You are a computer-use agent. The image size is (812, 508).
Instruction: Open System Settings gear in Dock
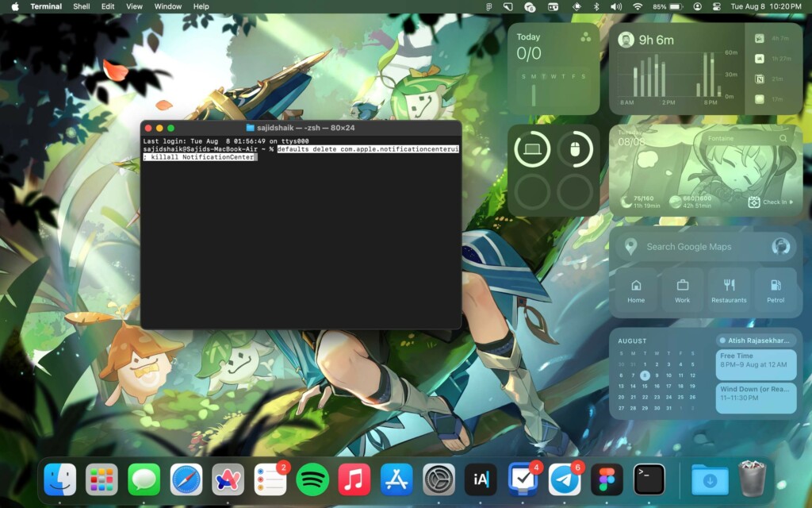pyautogui.click(x=439, y=479)
